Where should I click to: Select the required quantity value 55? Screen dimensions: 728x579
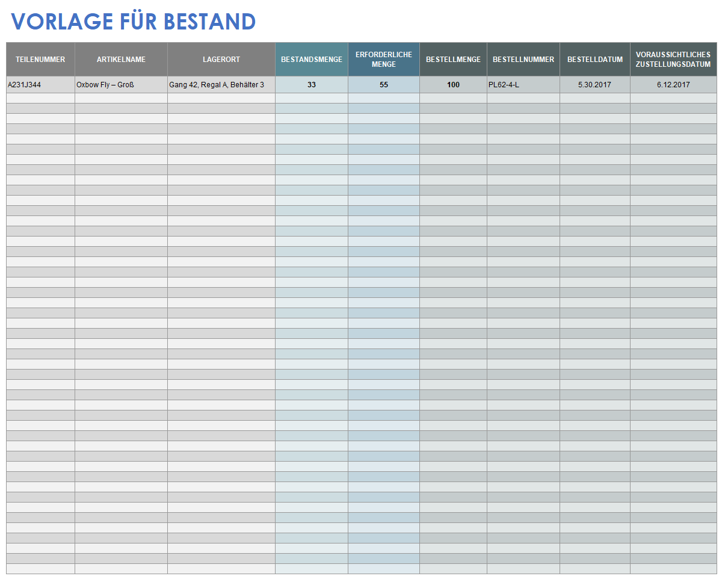point(383,85)
